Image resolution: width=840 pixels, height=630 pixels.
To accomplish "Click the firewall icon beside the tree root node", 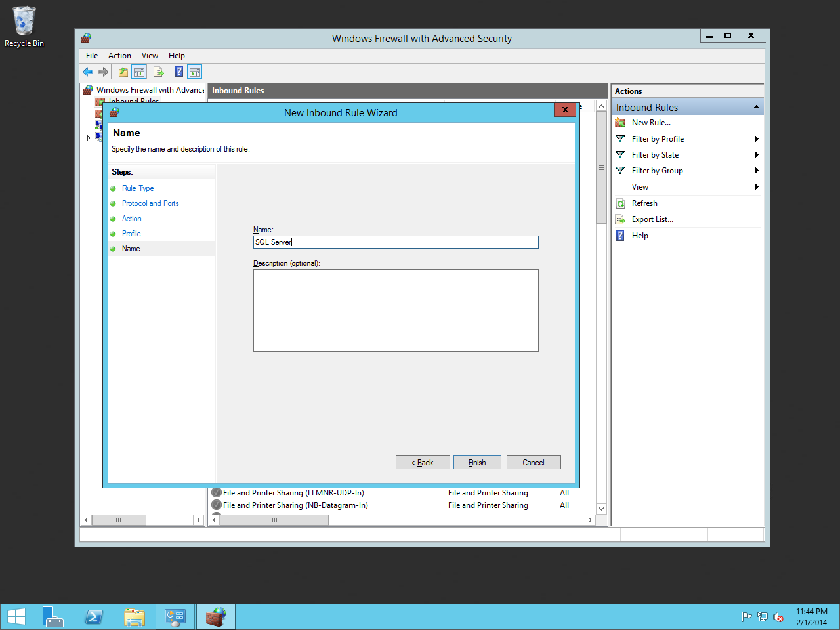I will (x=89, y=90).
